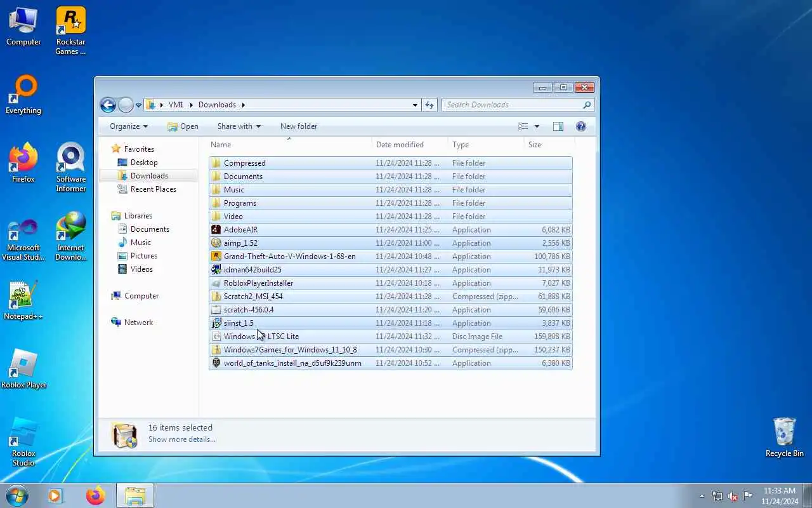Select the Notepad++ desktop shortcut
The image size is (812, 508).
pos(23,301)
